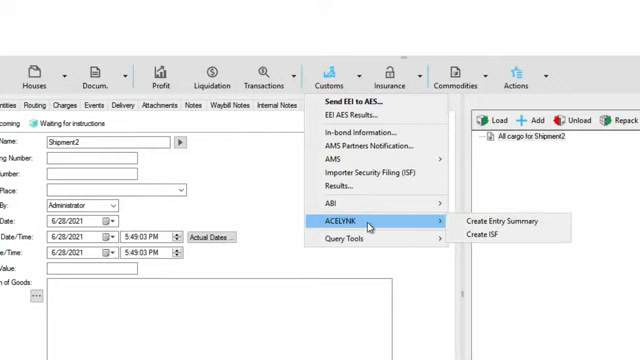
Task: Open the Houses toolbar icon
Action: point(34,72)
